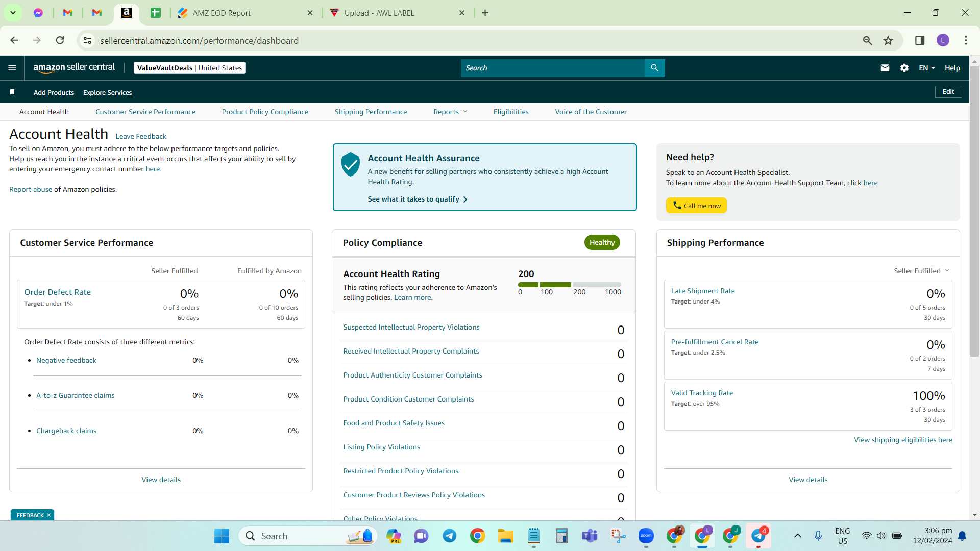Open the Seller Central hamburger menu

12,68
